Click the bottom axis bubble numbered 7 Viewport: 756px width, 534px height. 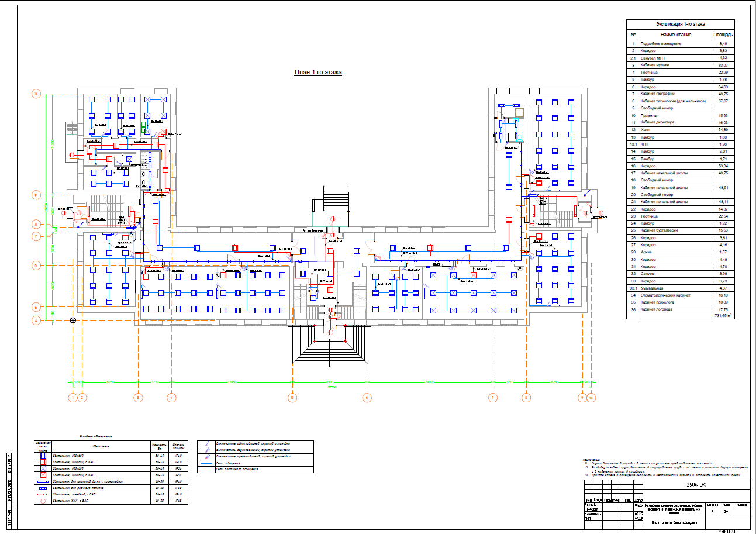(493, 398)
